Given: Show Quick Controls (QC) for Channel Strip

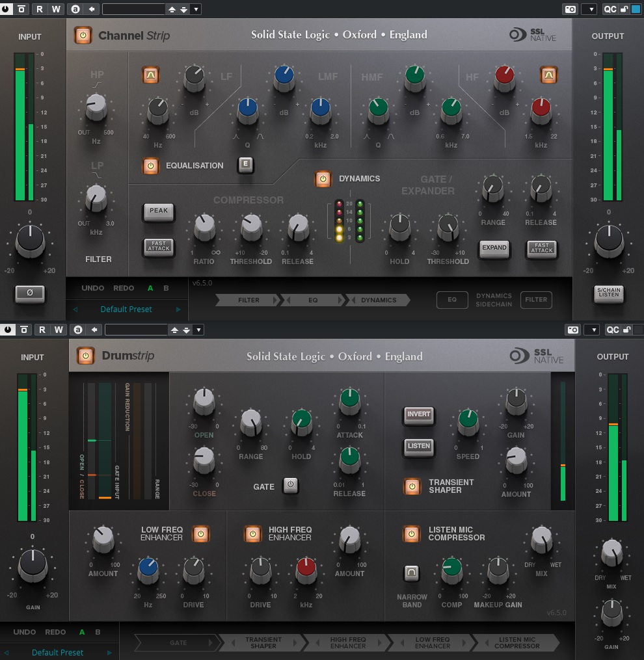Looking at the screenshot, I should 610,9.
